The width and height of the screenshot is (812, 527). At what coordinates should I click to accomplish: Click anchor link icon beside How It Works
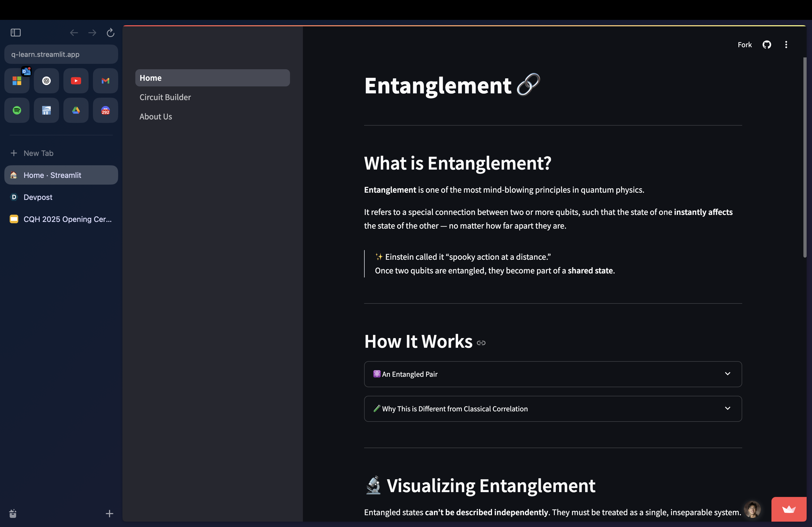(x=481, y=343)
